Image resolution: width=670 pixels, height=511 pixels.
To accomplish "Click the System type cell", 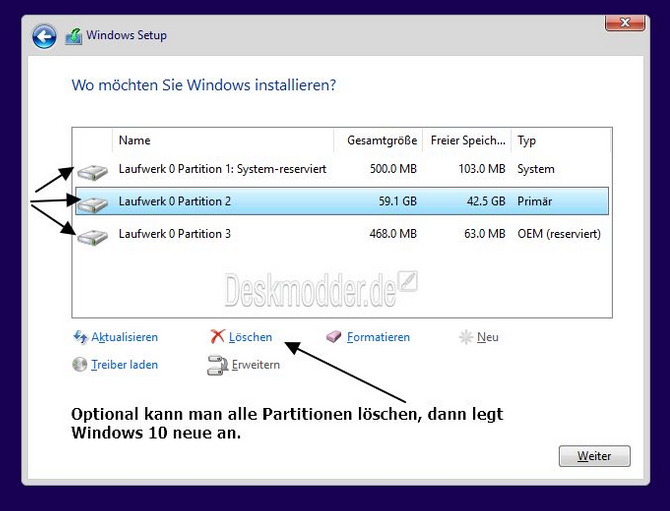I will [x=536, y=169].
